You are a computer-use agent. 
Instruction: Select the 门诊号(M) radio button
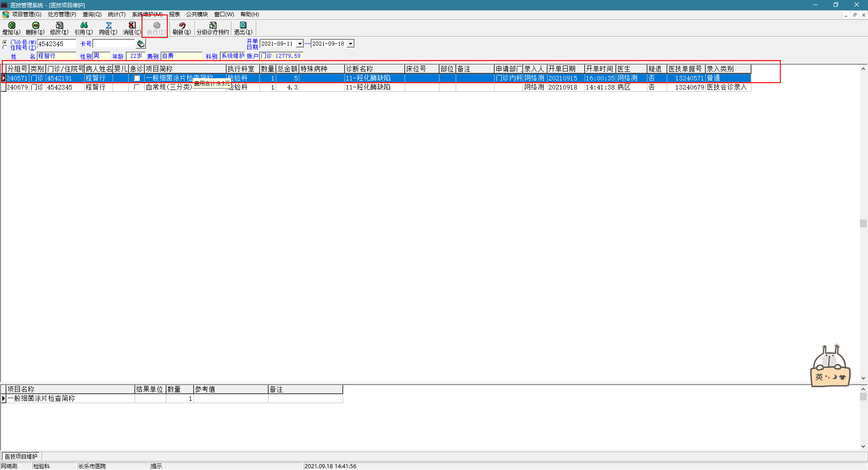[5, 42]
